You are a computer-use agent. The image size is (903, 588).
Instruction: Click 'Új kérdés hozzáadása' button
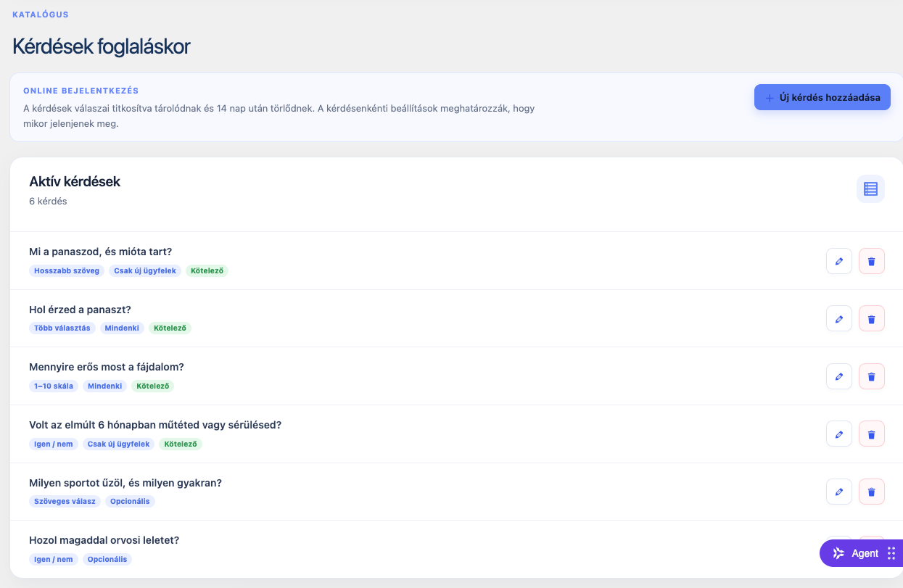coord(822,97)
